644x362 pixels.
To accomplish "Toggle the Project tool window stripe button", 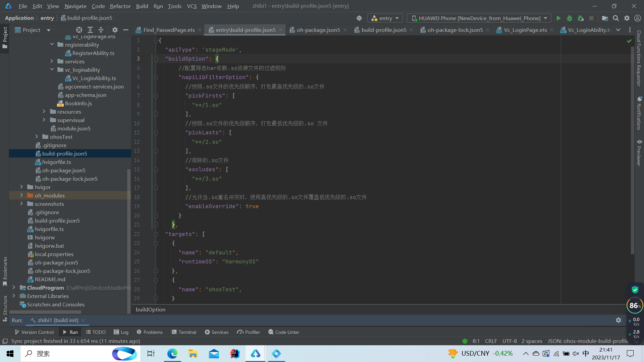I will (5, 38).
